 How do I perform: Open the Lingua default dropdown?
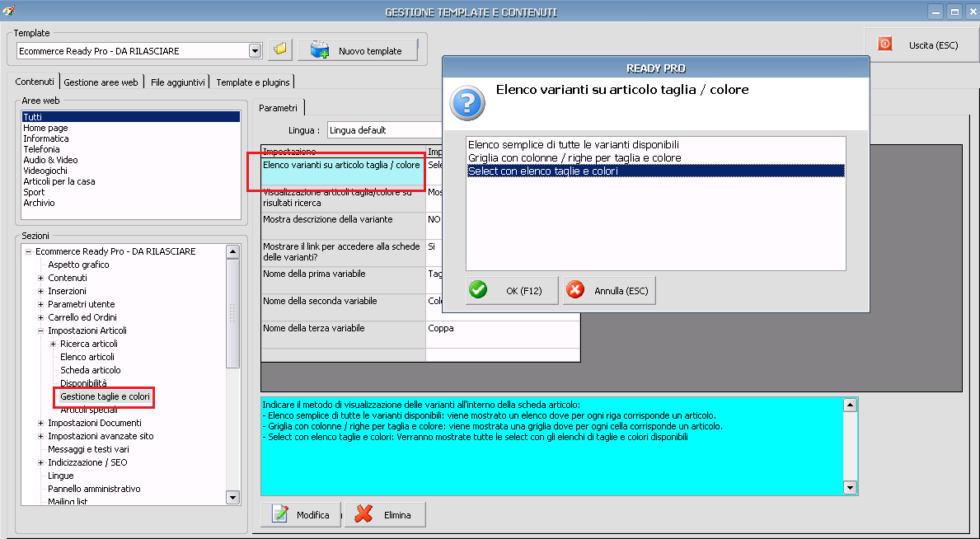coord(384,130)
